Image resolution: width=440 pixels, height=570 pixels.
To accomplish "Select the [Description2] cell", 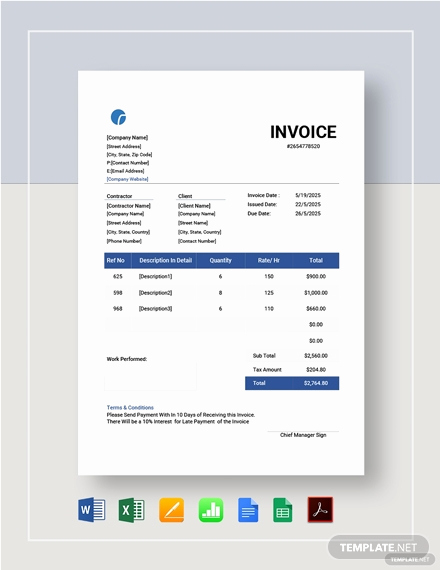I will 155,293.
